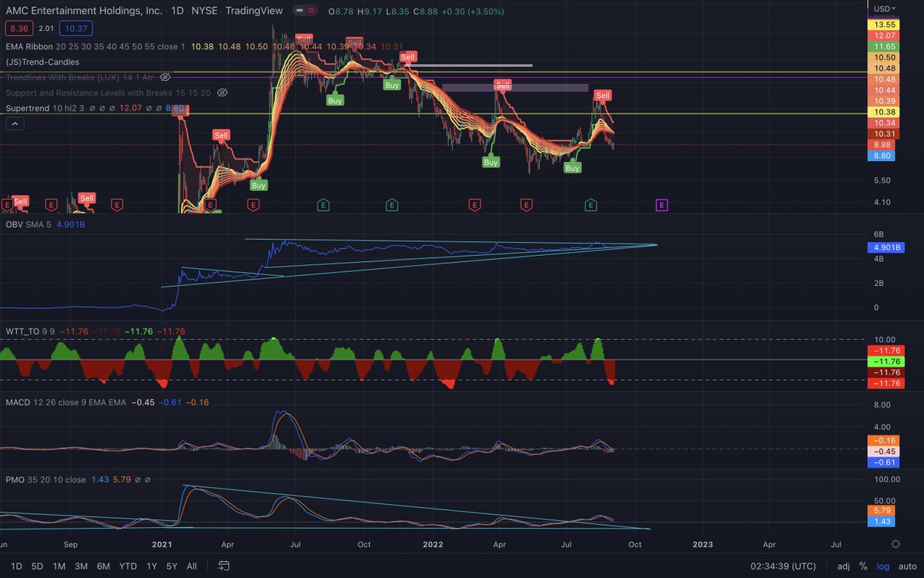Viewport: 924px width, 578px height.
Task: Click the red 12.07 Supertrend price label
Action: [x=883, y=35]
